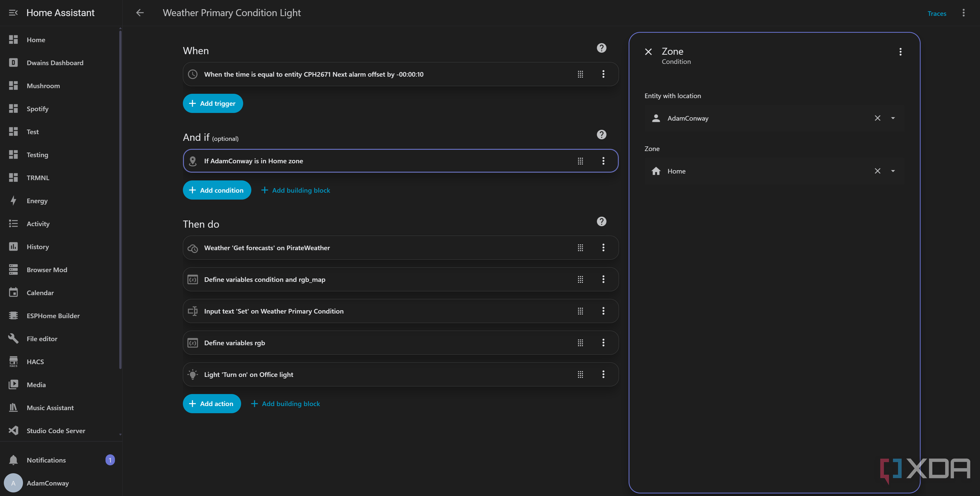Open menu for the Define variables rgb action

pos(603,343)
